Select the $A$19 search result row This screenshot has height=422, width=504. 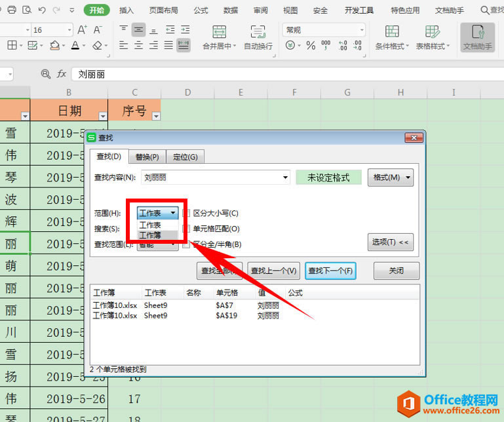(255, 316)
